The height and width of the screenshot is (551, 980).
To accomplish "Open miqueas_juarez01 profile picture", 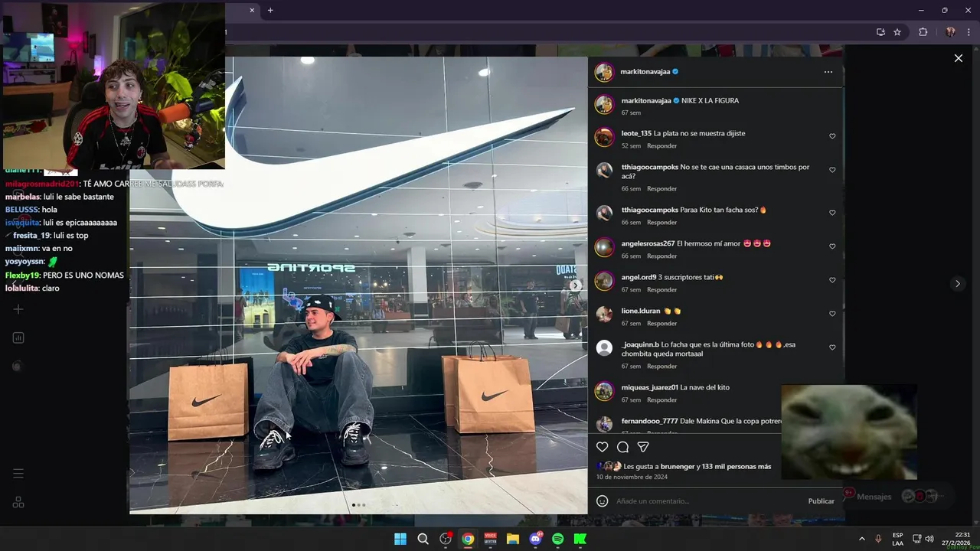I will tap(604, 391).
